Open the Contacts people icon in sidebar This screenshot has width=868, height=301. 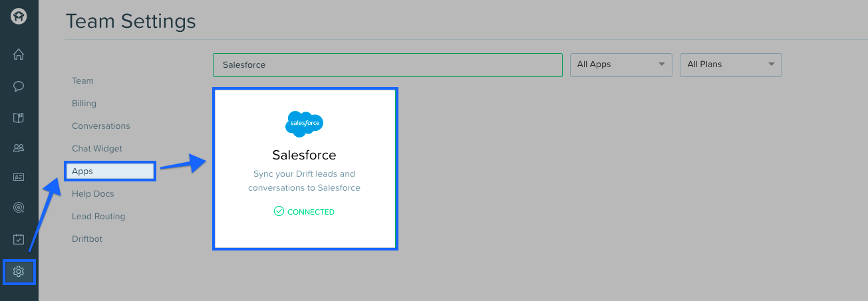click(x=19, y=148)
